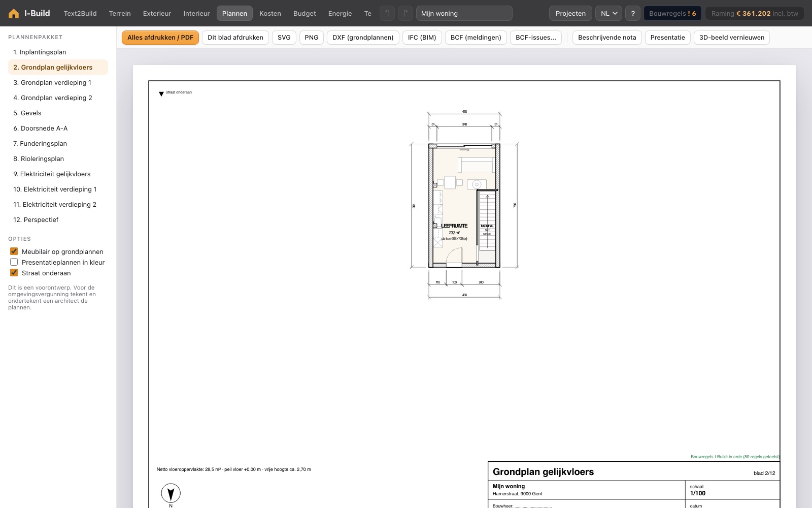Export plan as PNG

(312, 38)
